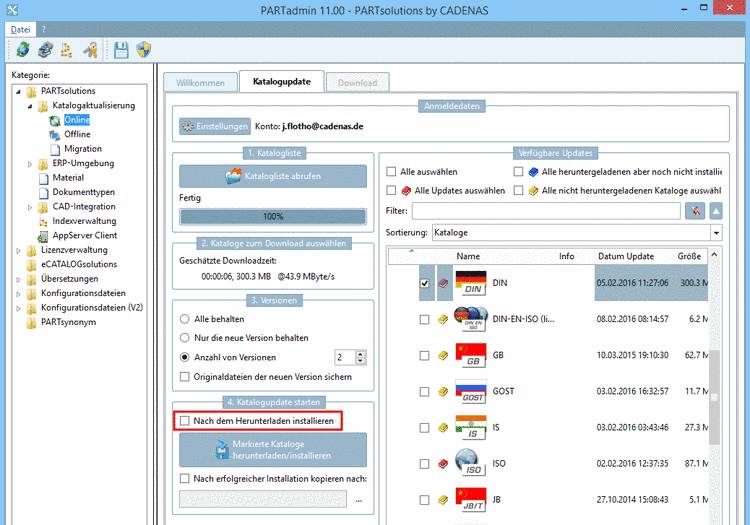The image size is (750, 525).
Task: Enable Originaldateien der neuen Version sichern
Action: [185, 377]
